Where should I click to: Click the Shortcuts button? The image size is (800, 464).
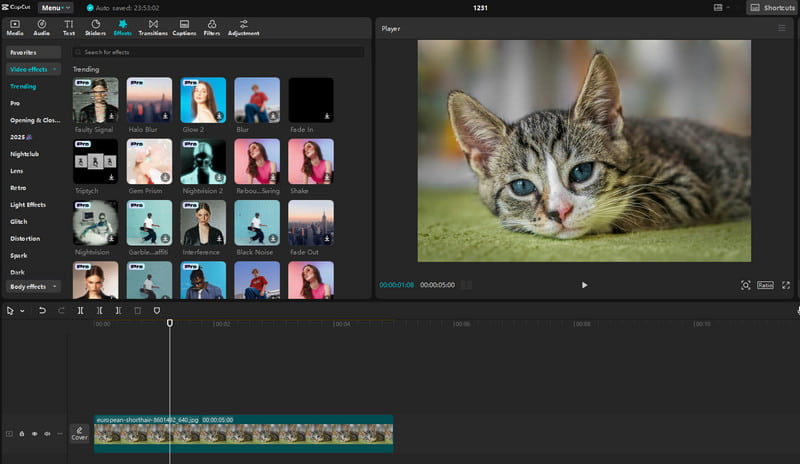pos(772,8)
